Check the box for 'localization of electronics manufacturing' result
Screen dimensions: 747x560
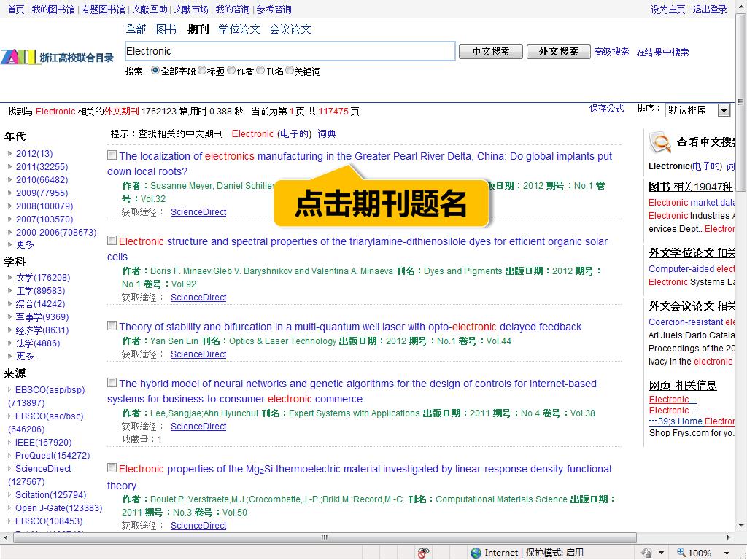click(x=112, y=155)
